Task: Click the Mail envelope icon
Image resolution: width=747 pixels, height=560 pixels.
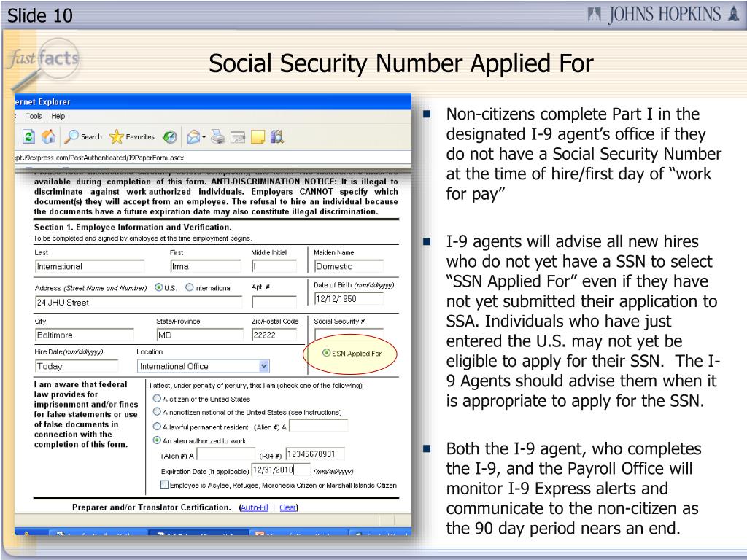Action: click(x=193, y=138)
